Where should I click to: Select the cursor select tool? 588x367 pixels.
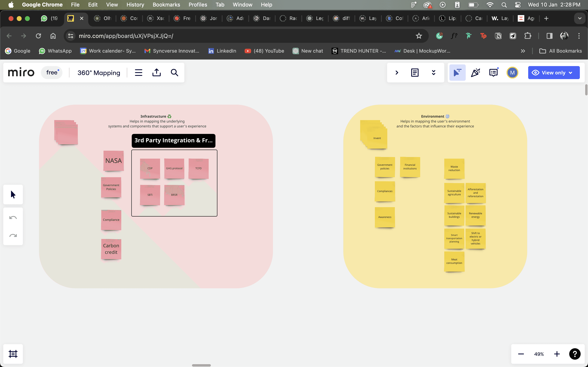pyautogui.click(x=13, y=195)
